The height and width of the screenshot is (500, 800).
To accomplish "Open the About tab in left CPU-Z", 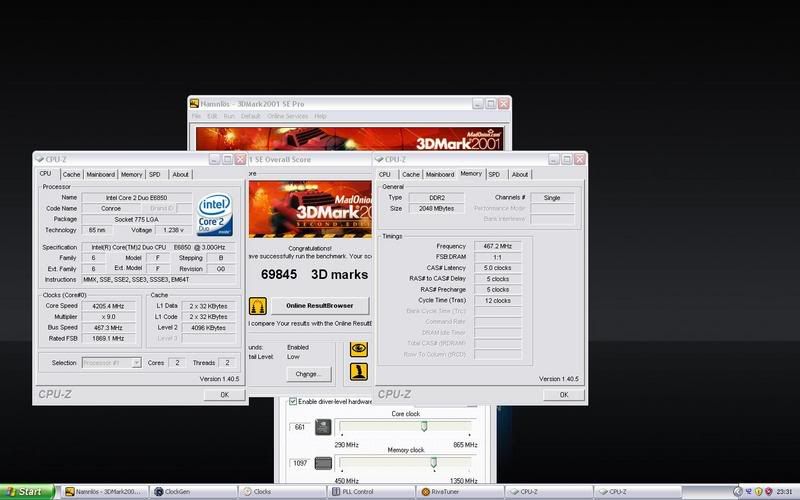I will click(x=180, y=174).
